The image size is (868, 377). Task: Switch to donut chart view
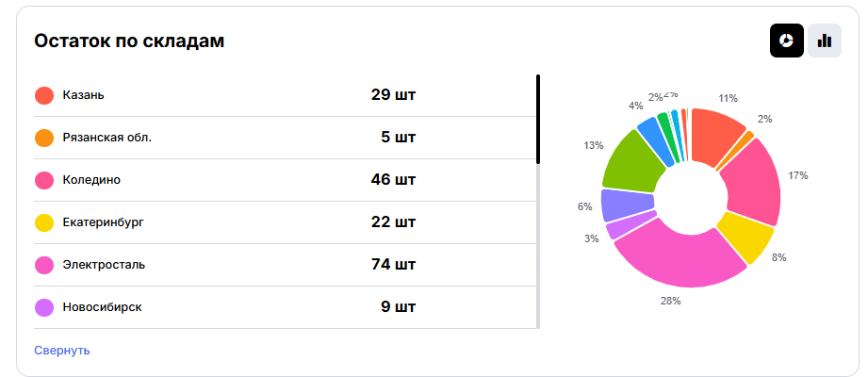pos(787,41)
